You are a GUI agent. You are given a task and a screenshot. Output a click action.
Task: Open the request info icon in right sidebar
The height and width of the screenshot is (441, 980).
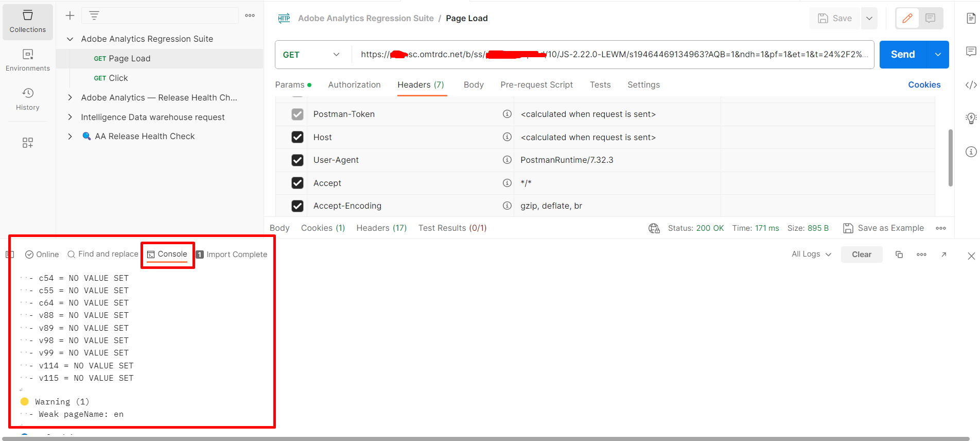971,151
